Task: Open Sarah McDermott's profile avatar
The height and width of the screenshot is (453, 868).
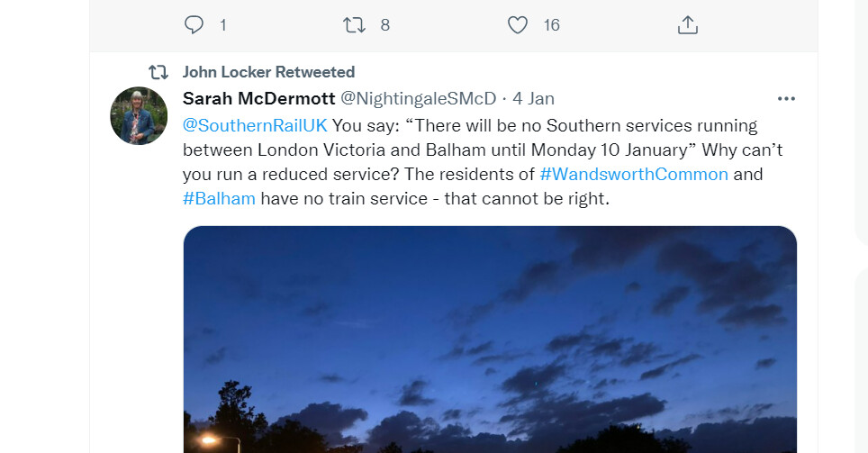Action: coord(139,116)
